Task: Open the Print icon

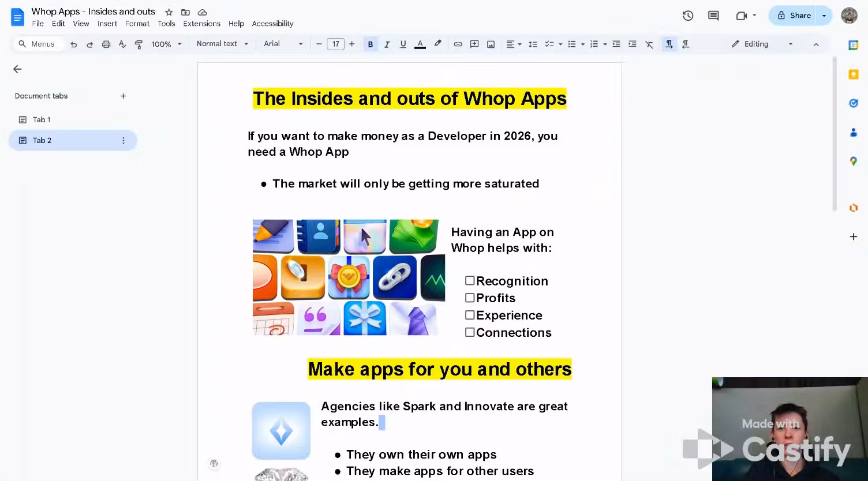Action: coord(106,44)
